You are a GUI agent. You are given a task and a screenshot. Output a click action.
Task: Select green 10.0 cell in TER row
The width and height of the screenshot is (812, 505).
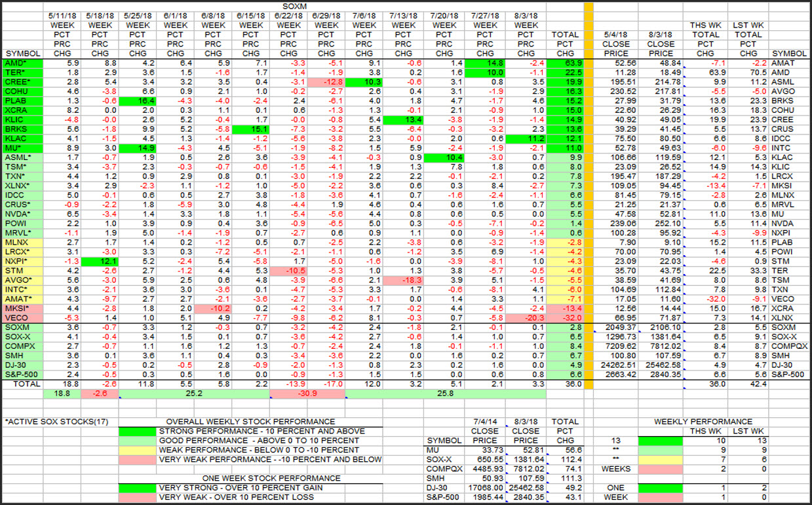pos(484,72)
